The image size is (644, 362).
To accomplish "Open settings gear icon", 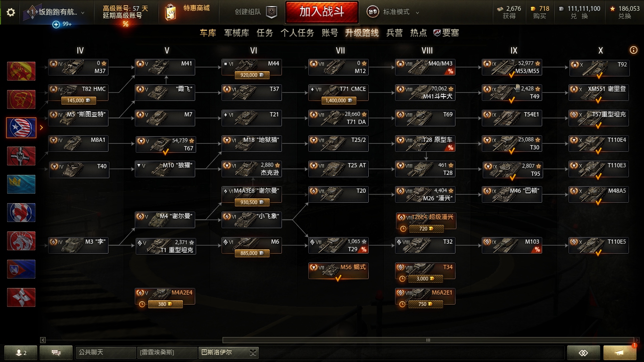I will (10, 12).
